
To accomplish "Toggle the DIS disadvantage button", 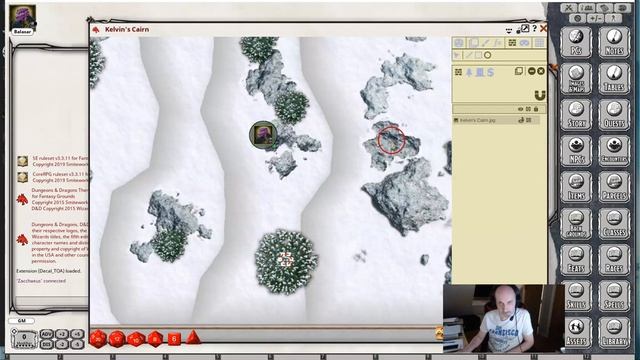I will coord(46,344).
